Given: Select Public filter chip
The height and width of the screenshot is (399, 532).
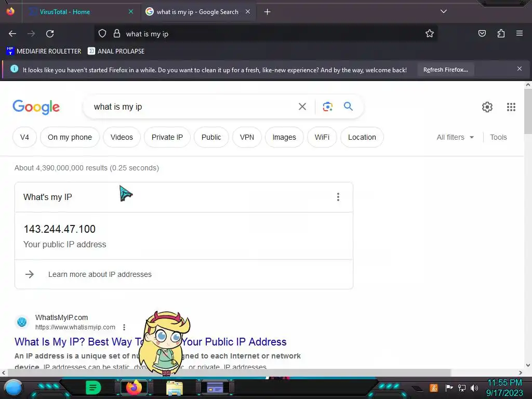Looking at the screenshot, I should coord(211,137).
